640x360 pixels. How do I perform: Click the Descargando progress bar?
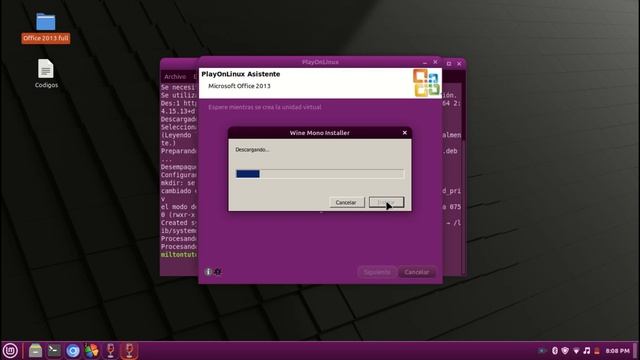pyautogui.click(x=320, y=174)
